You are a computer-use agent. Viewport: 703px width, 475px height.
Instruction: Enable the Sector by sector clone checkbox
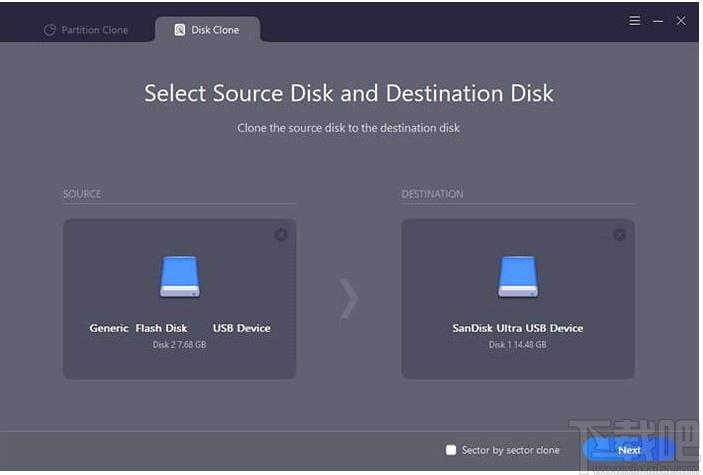(x=451, y=450)
